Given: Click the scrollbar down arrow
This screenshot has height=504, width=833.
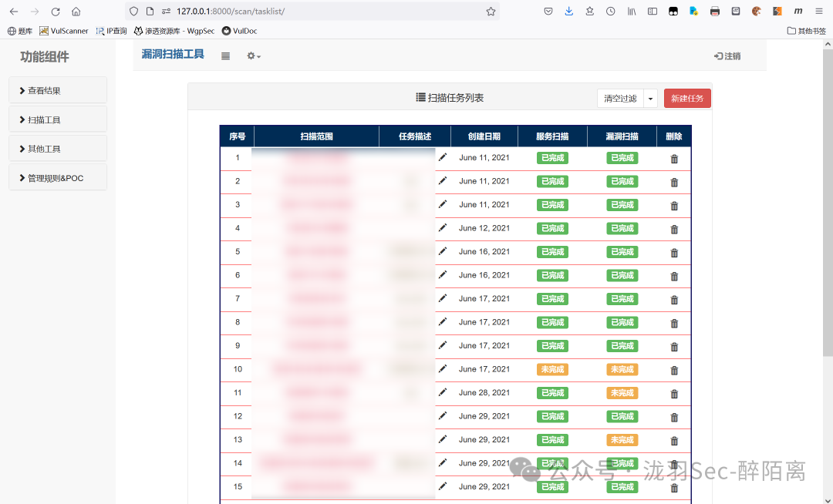Looking at the screenshot, I should coord(828,499).
